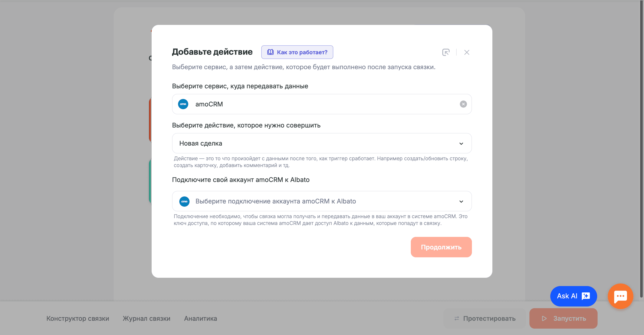
Task: Click the Ask AI sparkle icon
Action: (x=586, y=296)
